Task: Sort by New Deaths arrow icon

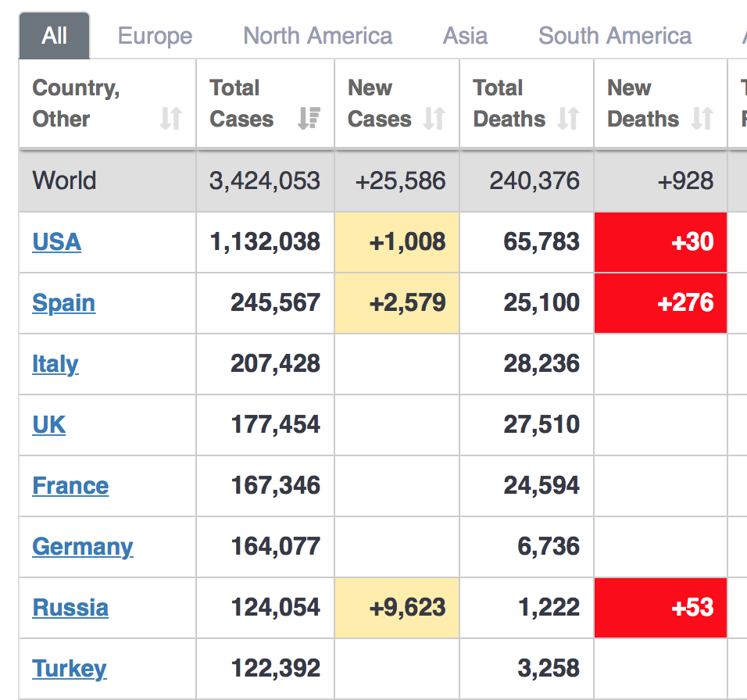Action: point(702,119)
